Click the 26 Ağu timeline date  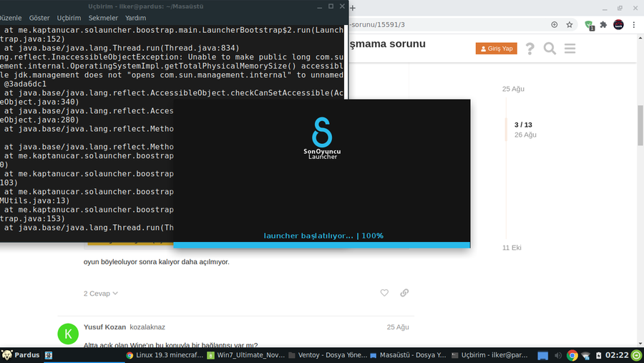[525, 135]
